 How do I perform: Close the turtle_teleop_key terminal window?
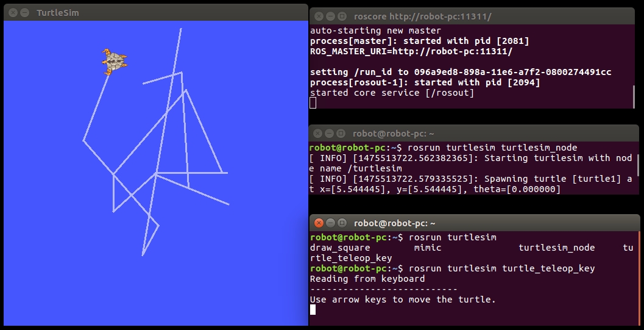point(319,223)
